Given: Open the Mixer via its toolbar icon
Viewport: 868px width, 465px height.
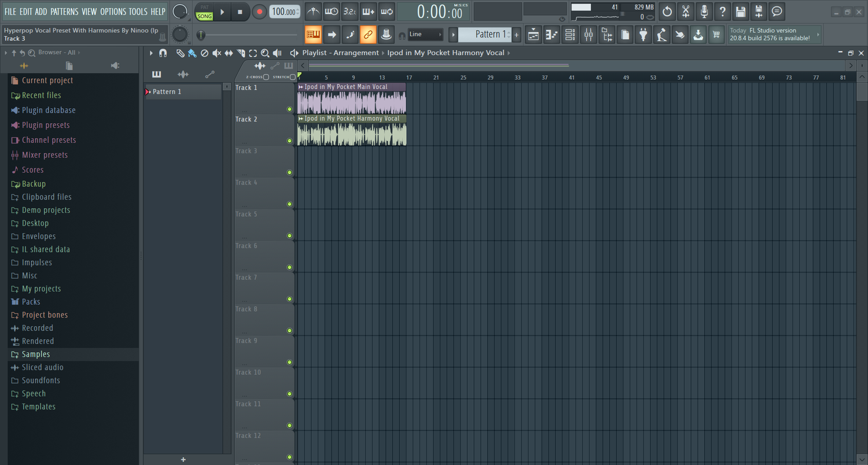Looking at the screenshot, I should tap(589, 34).
